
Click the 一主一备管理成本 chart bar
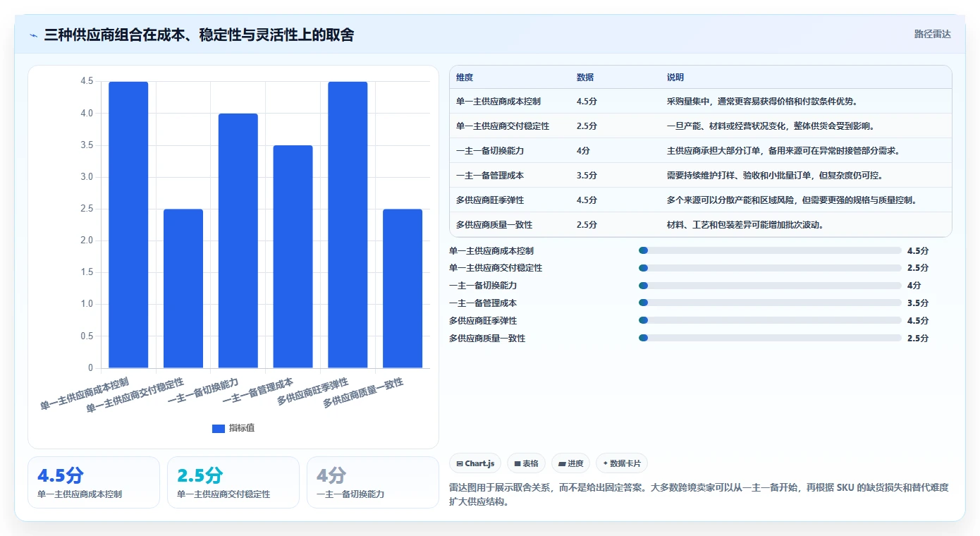[293, 257]
